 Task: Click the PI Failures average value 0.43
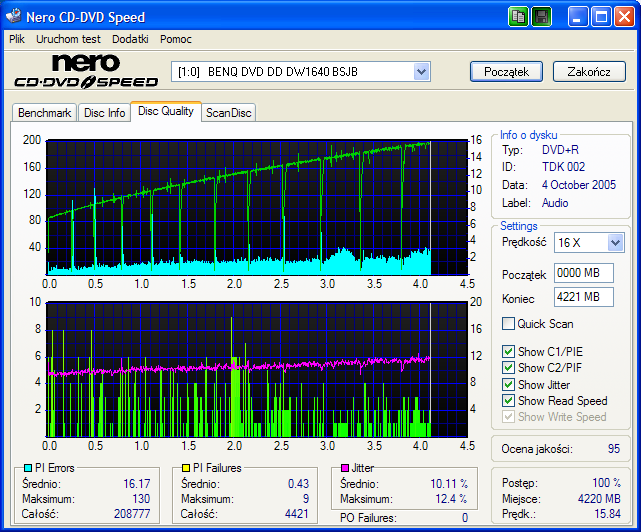click(298, 484)
